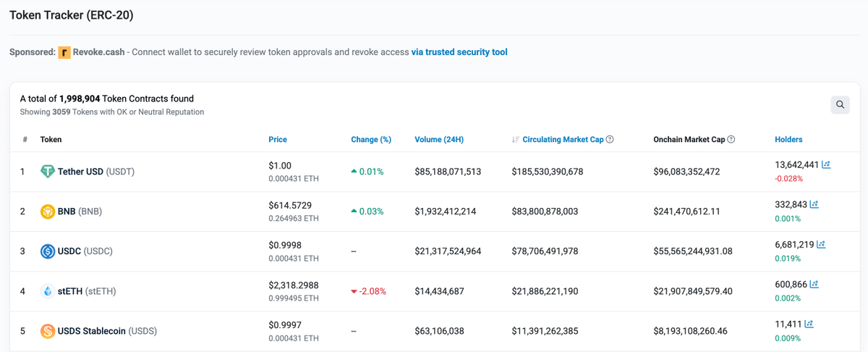Open holders chart icon for USDC row
The height and width of the screenshot is (352, 868).
(x=821, y=245)
